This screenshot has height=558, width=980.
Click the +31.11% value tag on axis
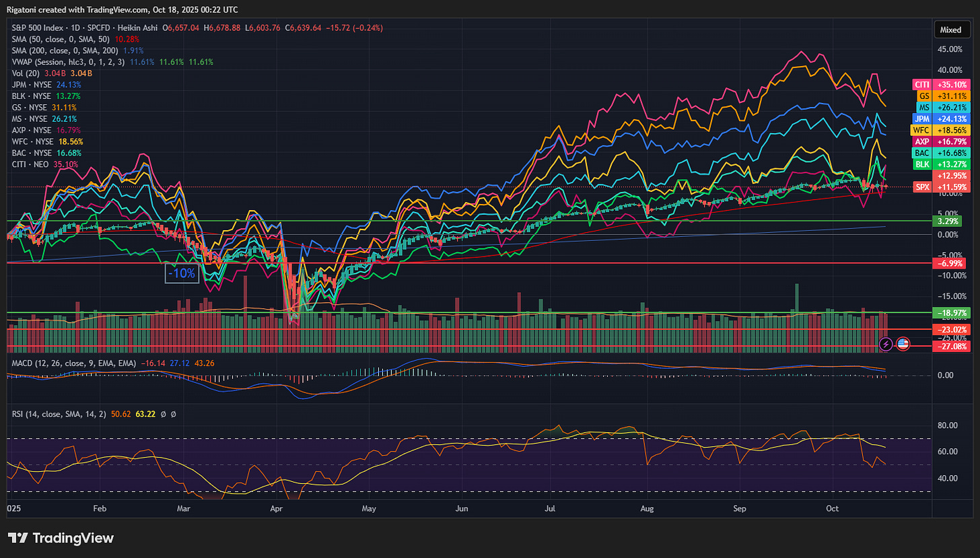950,96
